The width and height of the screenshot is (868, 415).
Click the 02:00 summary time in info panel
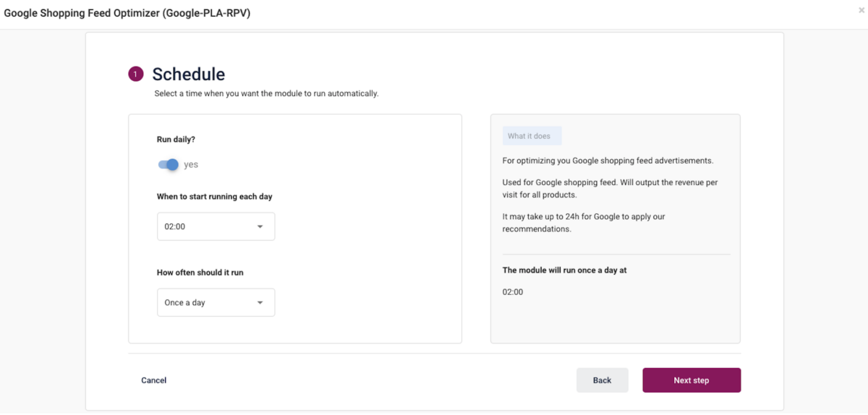pos(513,292)
